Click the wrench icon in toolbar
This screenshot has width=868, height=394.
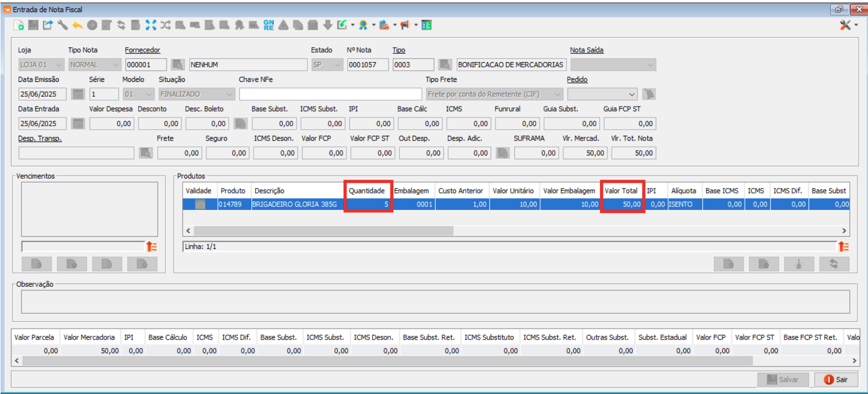(63, 25)
